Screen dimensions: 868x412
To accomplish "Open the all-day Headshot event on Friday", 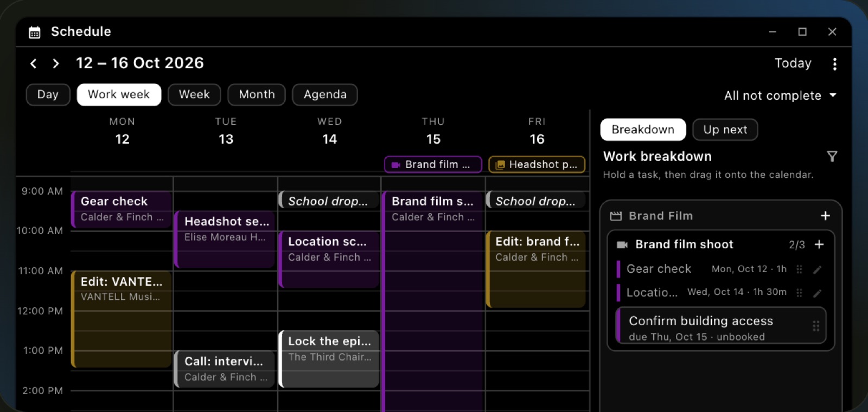I will coord(537,164).
